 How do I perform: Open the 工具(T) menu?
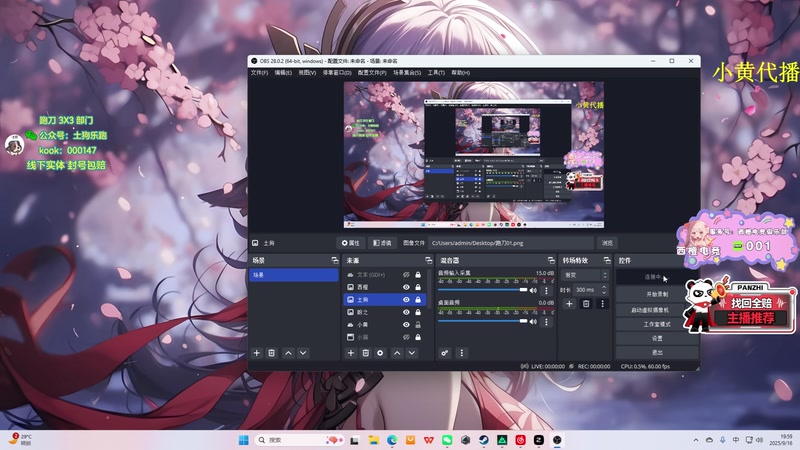tap(436, 73)
